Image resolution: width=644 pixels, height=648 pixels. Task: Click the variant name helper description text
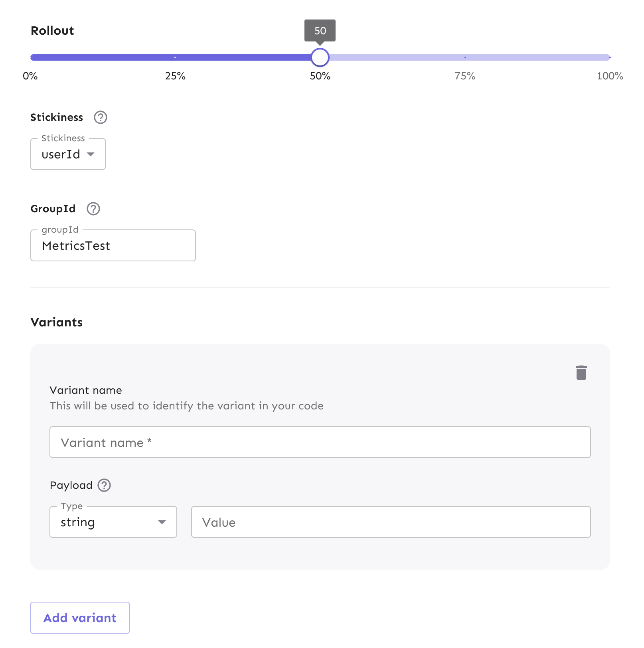click(x=186, y=406)
